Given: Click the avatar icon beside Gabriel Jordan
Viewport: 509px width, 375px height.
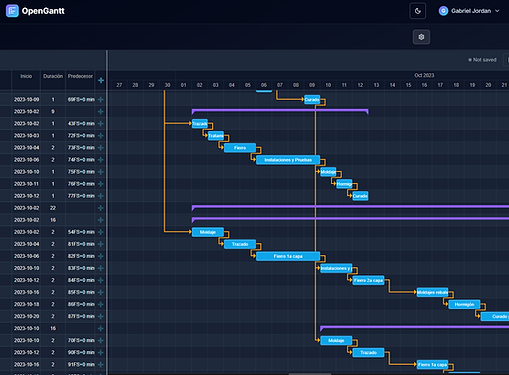Looking at the screenshot, I should point(443,11).
